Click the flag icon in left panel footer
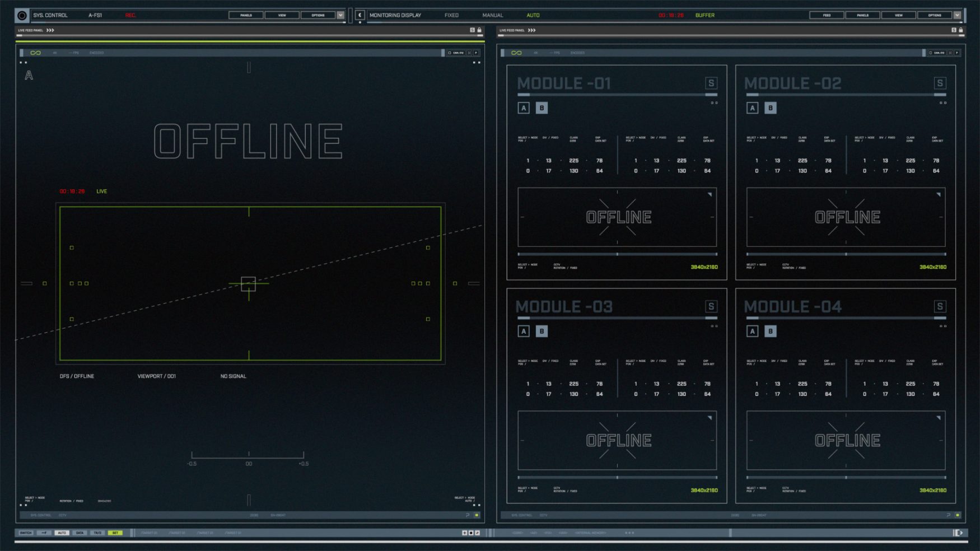The width and height of the screenshot is (980, 551). pyautogui.click(x=468, y=515)
